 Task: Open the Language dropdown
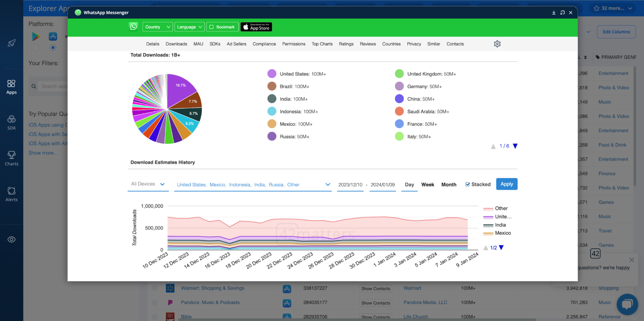[x=189, y=27]
